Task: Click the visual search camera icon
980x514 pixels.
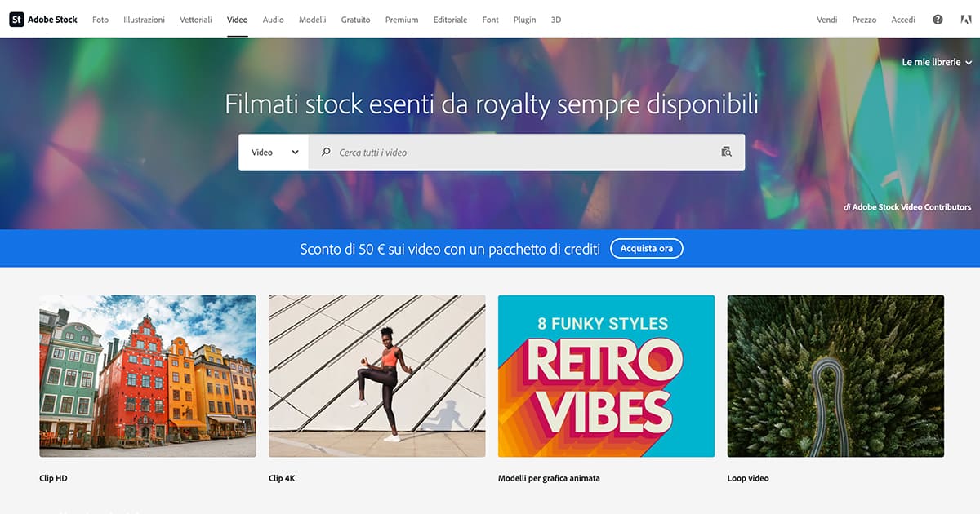Action: (x=726, y=152)
